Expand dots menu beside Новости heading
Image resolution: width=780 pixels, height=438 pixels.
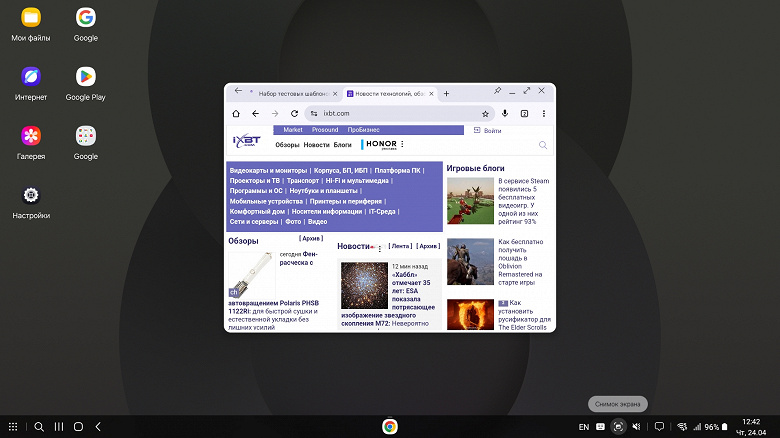click(x=380, y=248)
